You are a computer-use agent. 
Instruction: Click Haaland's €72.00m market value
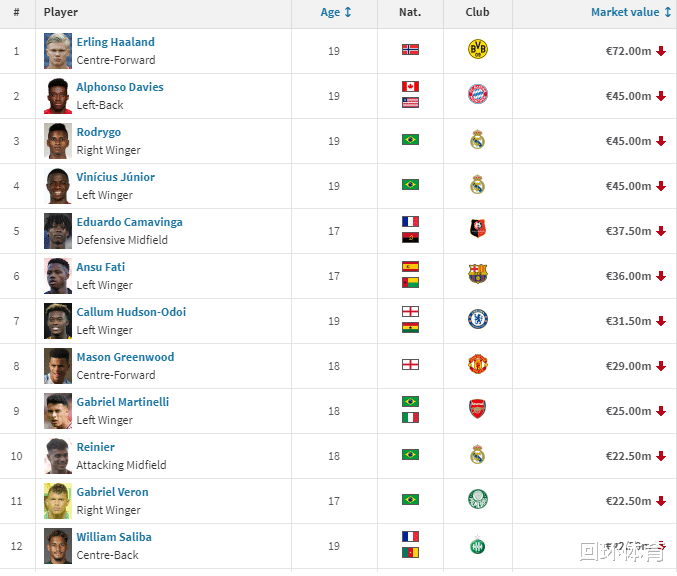(628, 51)
